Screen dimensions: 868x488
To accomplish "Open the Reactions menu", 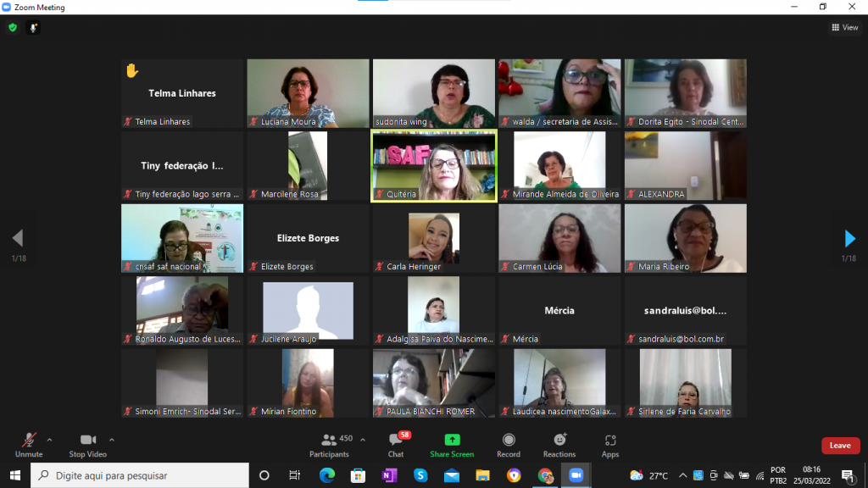I will pos(559,444).
